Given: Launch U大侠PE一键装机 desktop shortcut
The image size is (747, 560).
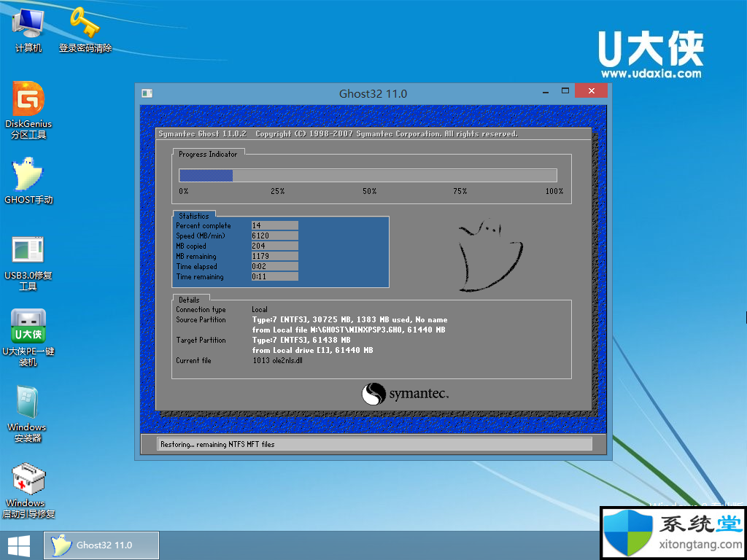Looking at the screenshot, I should coord(28,338).
